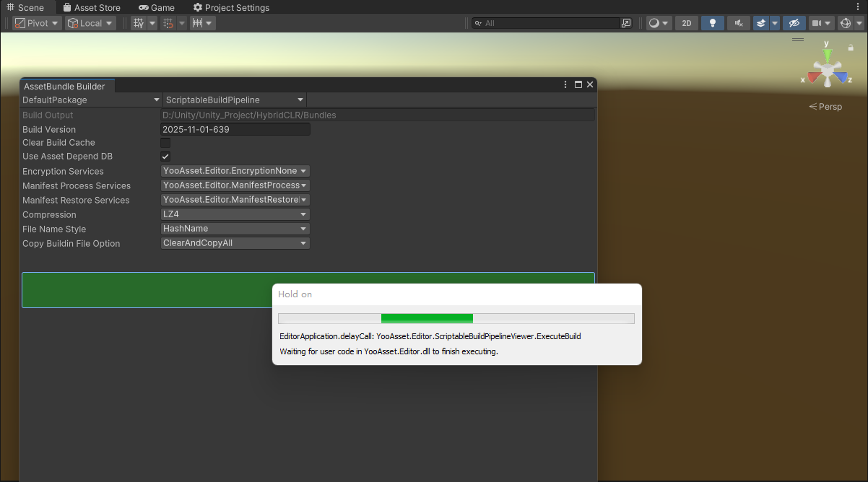Viewport: 868px width, 482px height.
Task: Click the Hold on dialog title
Action: [x=295, y=294]
